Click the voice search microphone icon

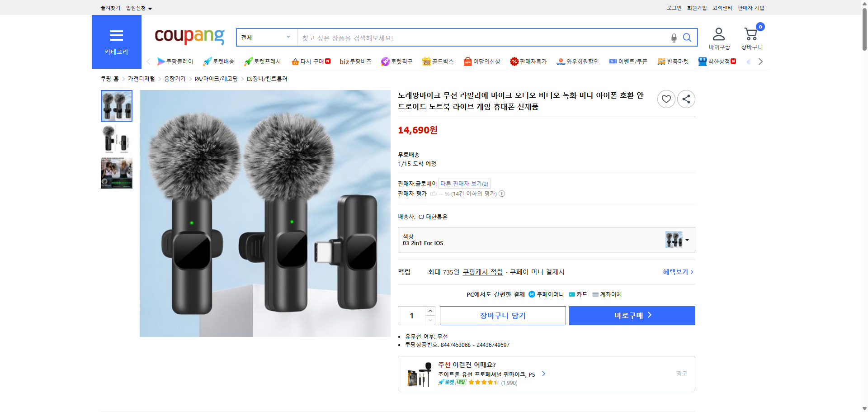(674, 38)
